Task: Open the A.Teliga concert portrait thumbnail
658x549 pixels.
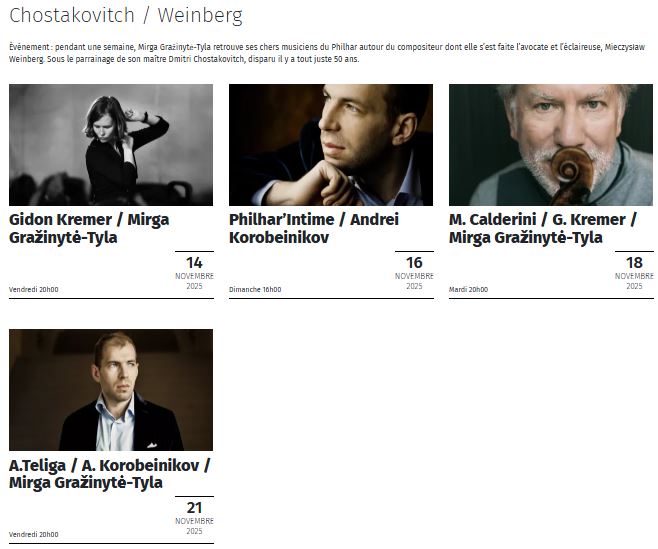Action: [x=111, y=390]
